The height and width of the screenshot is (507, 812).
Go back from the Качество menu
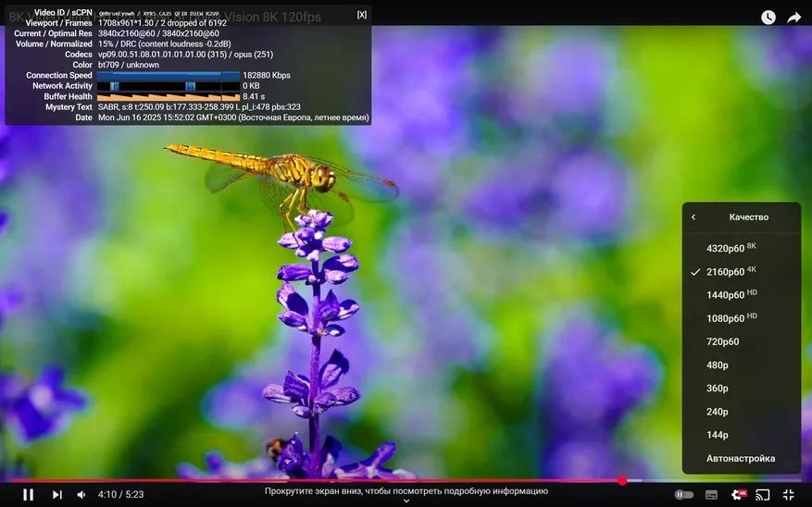(x=693, y=217)
